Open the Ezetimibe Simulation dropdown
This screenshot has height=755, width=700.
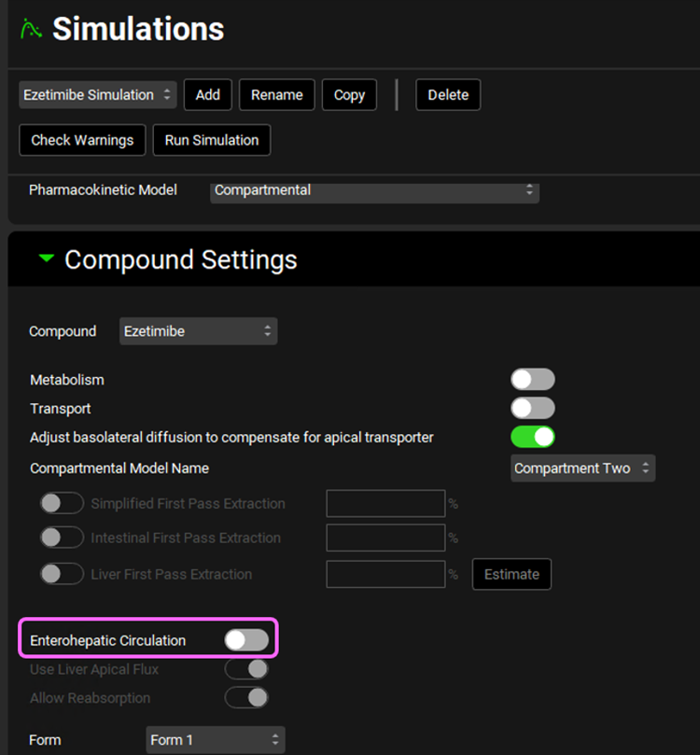coord(98,94)
